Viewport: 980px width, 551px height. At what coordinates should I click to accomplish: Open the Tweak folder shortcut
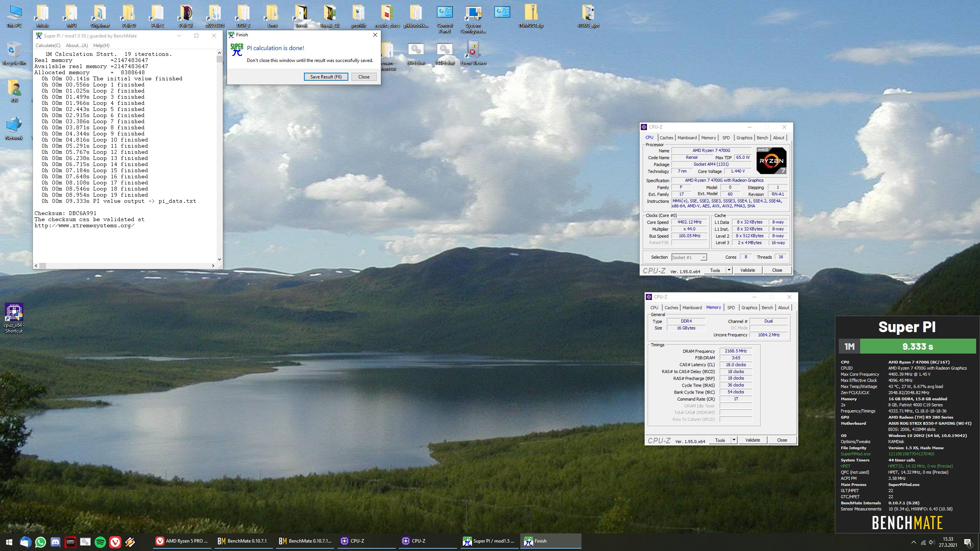[x=301, y=16]
